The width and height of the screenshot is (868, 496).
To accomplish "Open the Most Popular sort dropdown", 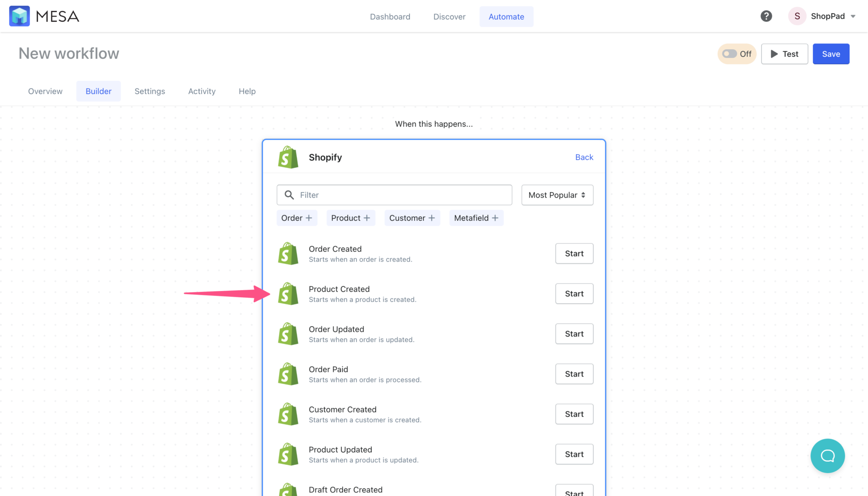I will (557, 195).
